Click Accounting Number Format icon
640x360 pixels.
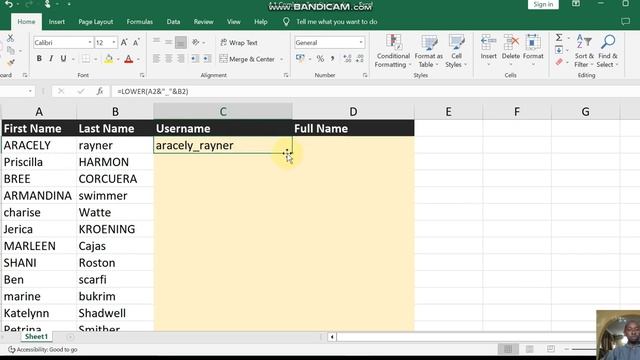(300, 59)
